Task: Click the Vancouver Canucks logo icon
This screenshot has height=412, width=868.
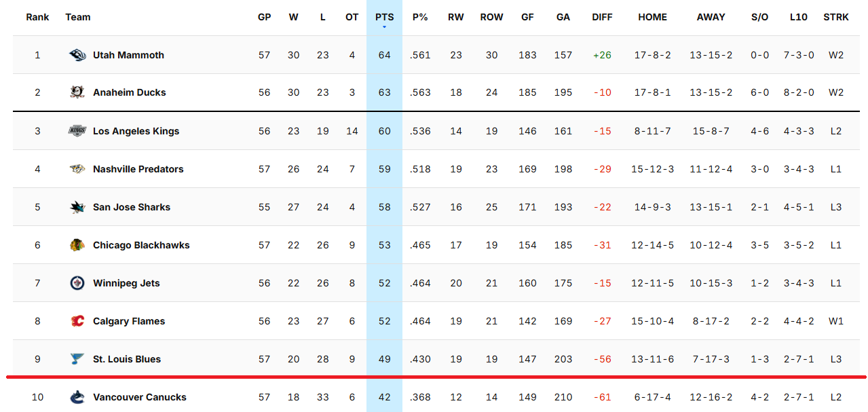Action: coord(77,397)
